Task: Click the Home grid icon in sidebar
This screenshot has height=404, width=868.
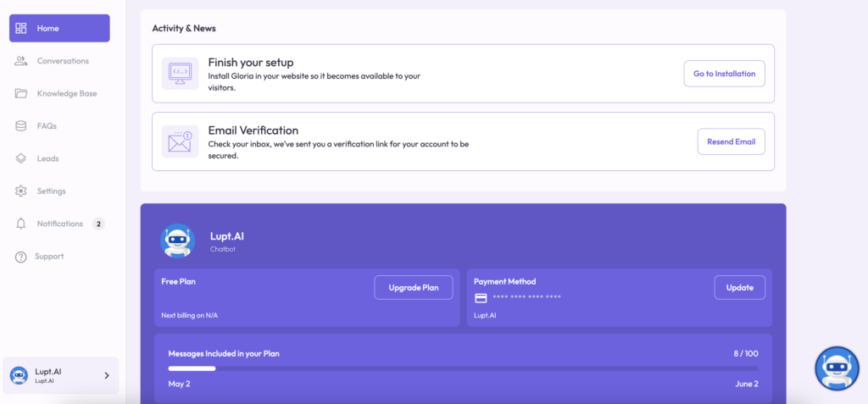Action: [21, 28]
